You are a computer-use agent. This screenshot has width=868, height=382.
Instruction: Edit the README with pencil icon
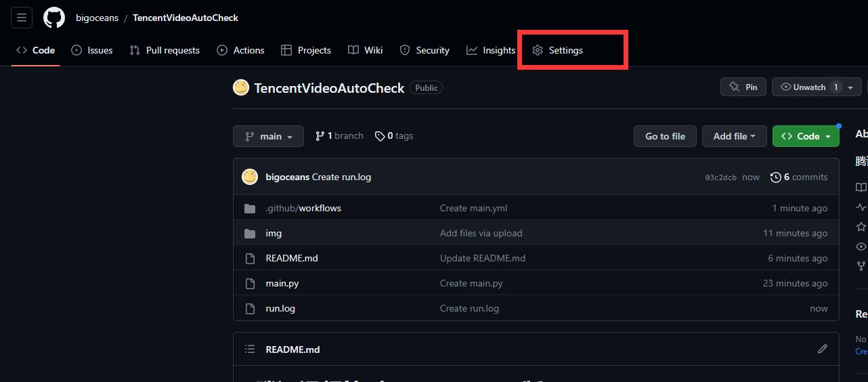click(x=823, y=349)
